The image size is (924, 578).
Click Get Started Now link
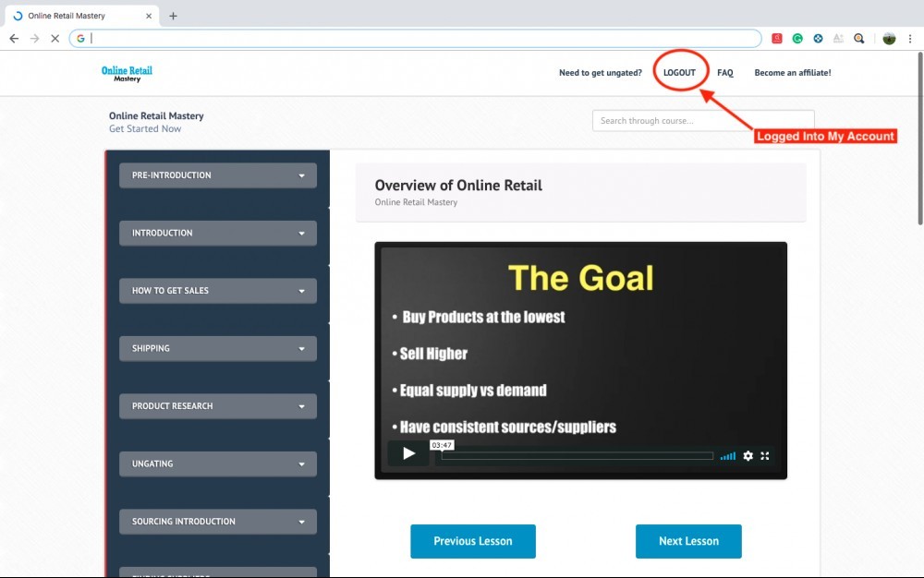click(x=145, y=129)
